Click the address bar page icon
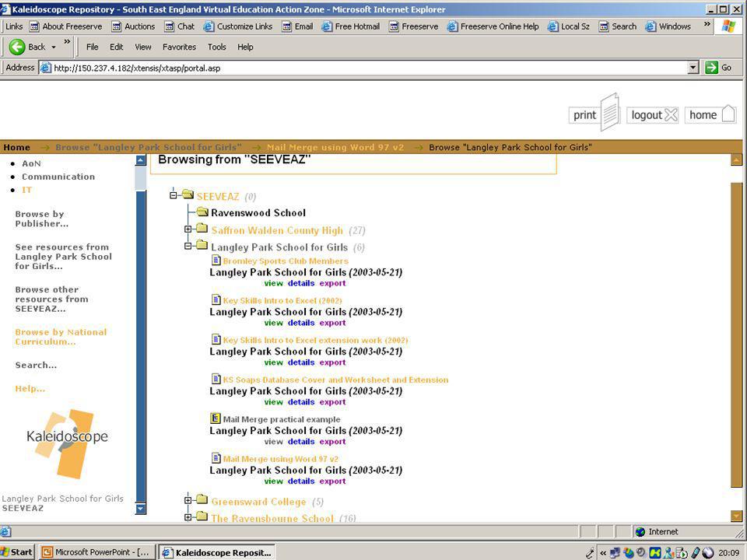747x560 pixels. 46,68
